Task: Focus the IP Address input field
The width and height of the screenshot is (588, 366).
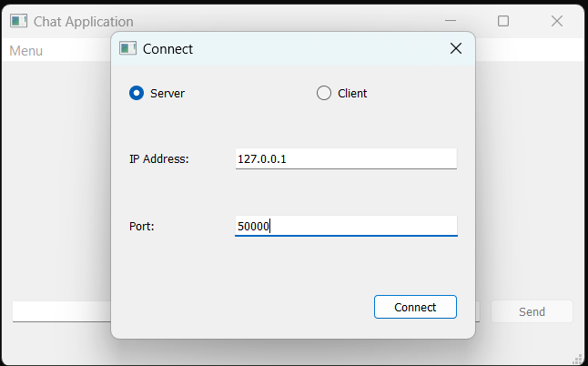Action: pyautogui.click(x=346, y=158)
